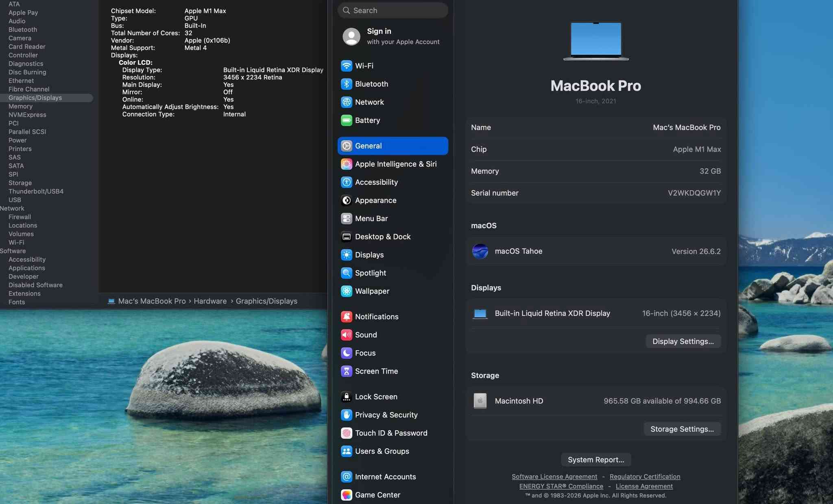The height and width of the screenshot is (504, 833).
Task: Select the Wallpaper flower icon
Action: pos(346,291)
